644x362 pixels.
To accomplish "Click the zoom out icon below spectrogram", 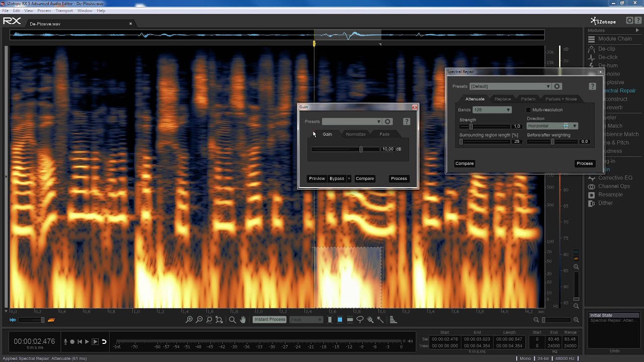I will [199, 320].
